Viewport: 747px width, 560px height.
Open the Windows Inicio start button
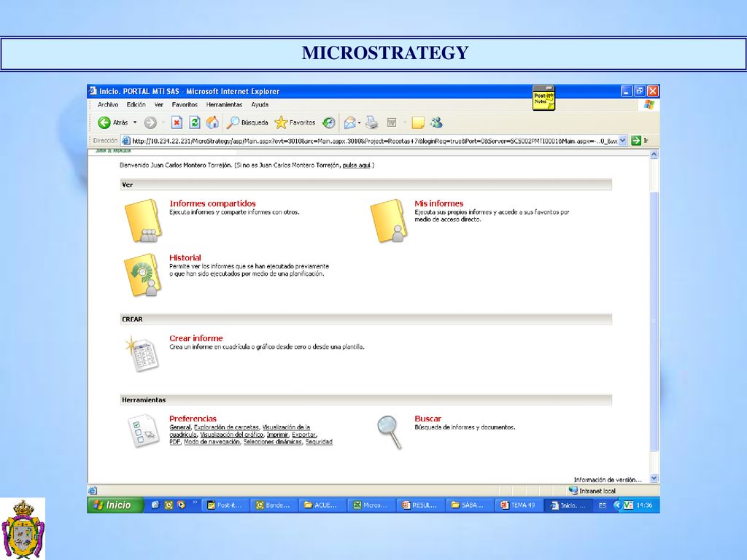click(115, 505)
